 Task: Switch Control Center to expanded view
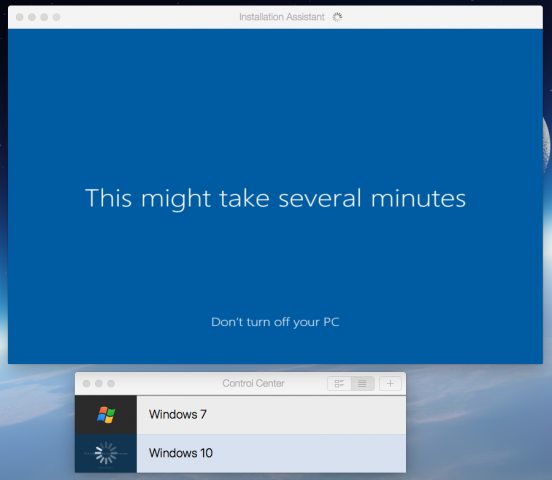tap(339, 384)
